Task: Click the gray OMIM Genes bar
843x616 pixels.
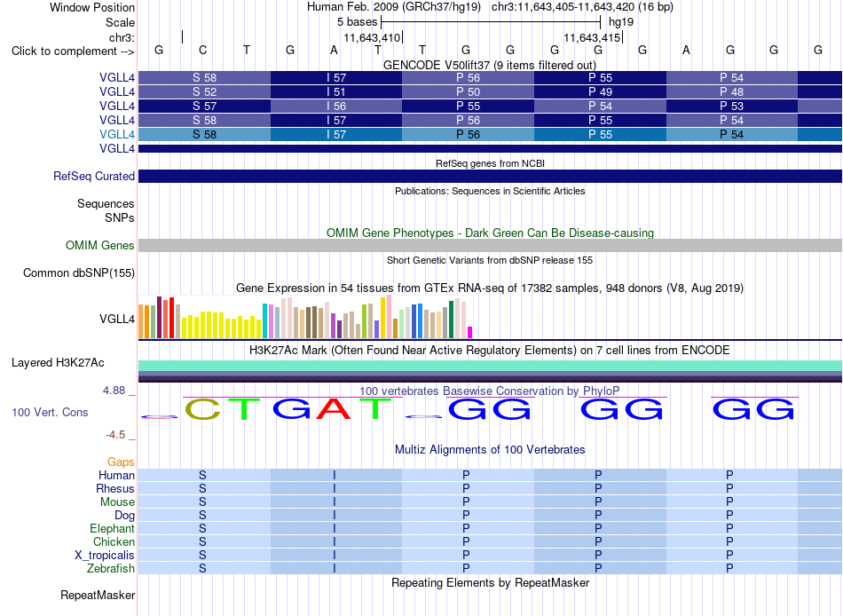Action: coord(490,245)
